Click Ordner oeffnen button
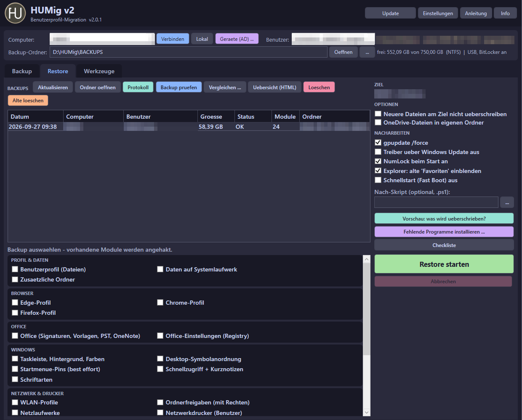This screenshot has width=522, height=420. [x=98, y=87]
